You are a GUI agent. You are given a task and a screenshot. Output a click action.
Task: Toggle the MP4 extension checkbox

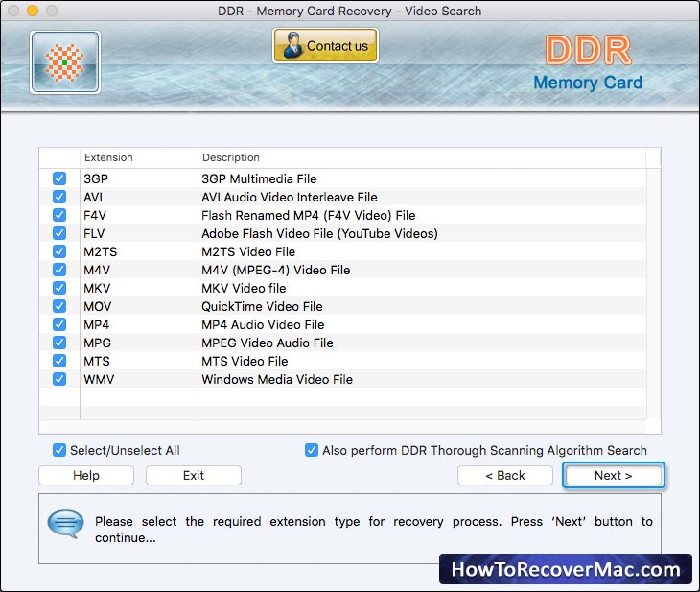[59, 324]
